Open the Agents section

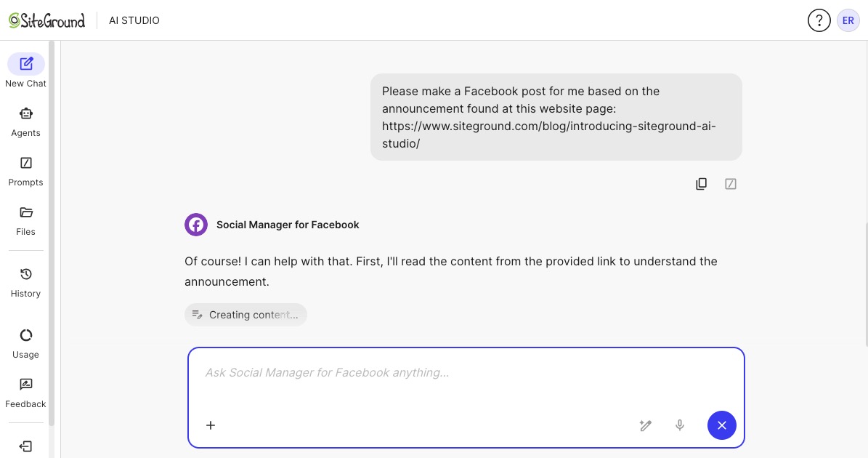point(25,120)
